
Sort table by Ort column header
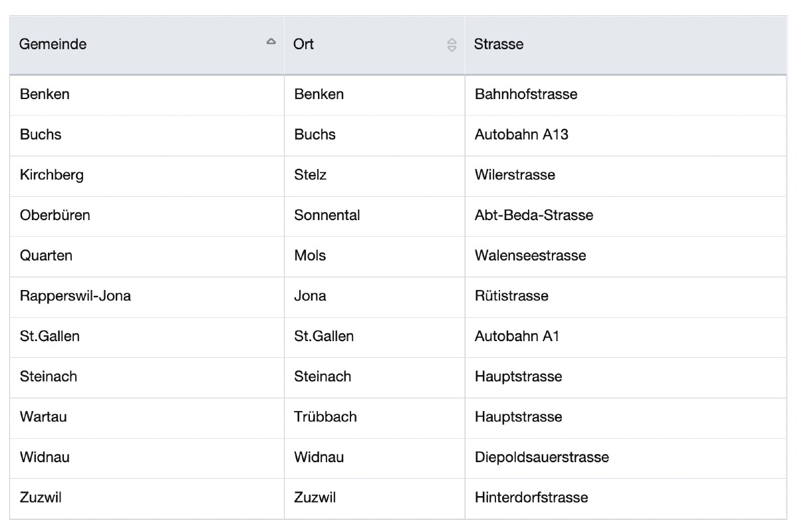[304, 45]
